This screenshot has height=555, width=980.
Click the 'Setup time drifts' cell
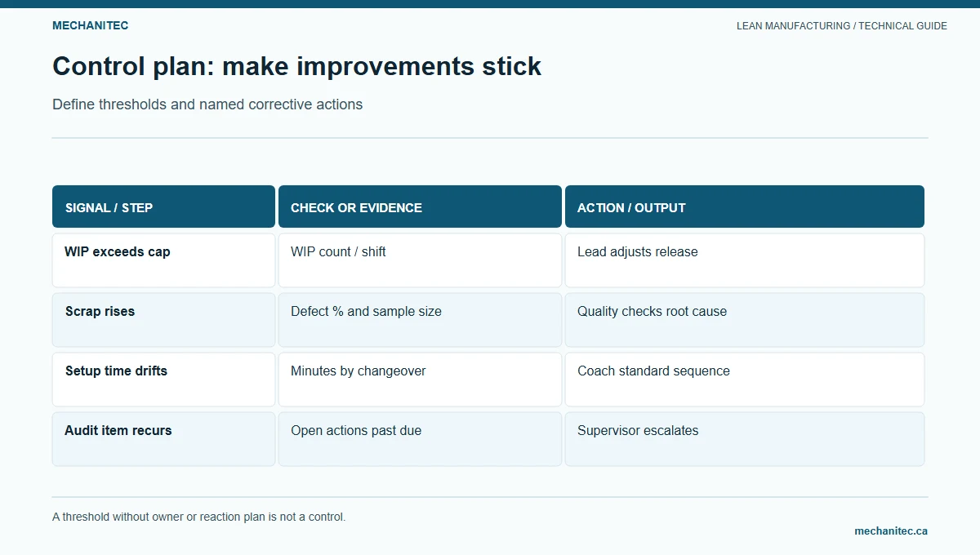click(163, 380)
